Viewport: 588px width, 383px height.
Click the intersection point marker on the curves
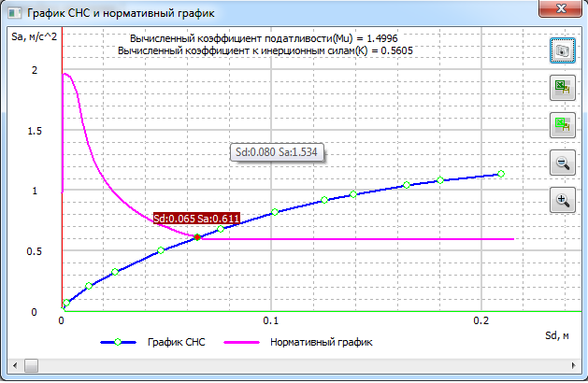point(197,237)
